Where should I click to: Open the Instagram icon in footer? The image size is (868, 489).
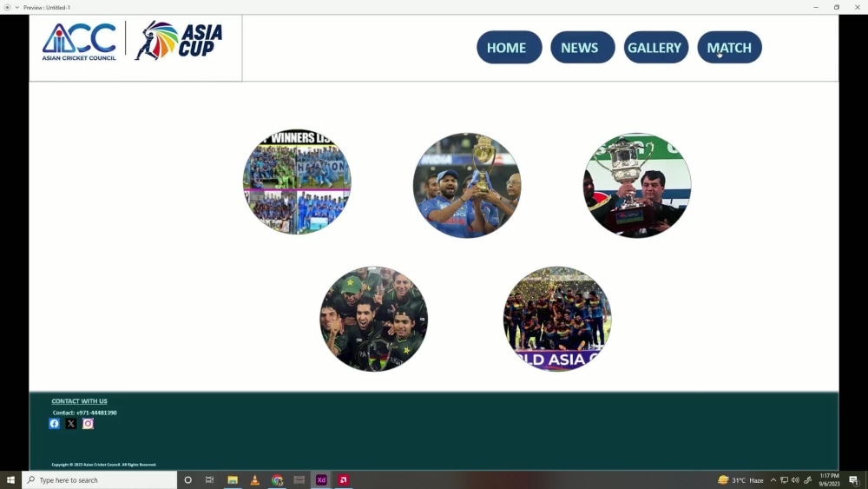coord(88,424)
